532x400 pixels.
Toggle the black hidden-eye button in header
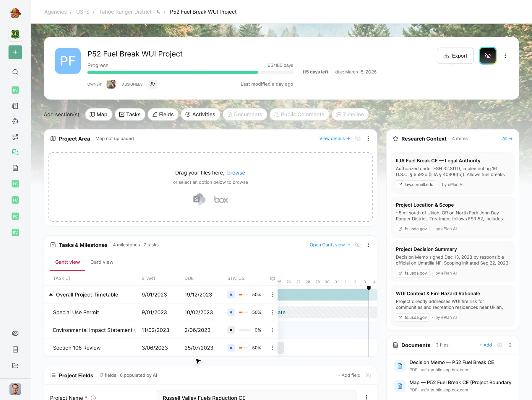488,56
